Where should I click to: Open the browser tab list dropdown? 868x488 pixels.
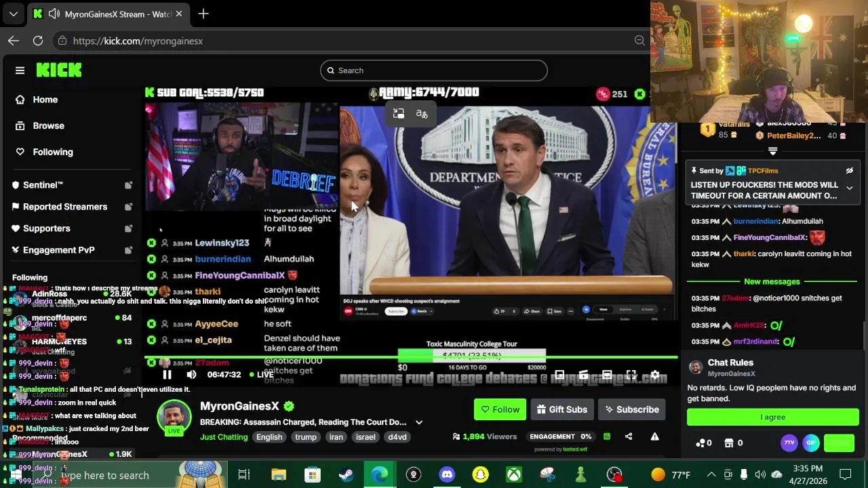(x=14, y=14)
